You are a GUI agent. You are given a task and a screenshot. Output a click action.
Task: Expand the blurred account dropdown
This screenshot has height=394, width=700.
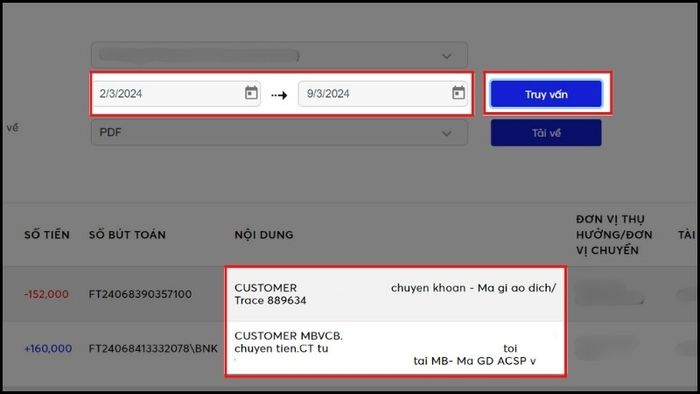tap(279, 56)
